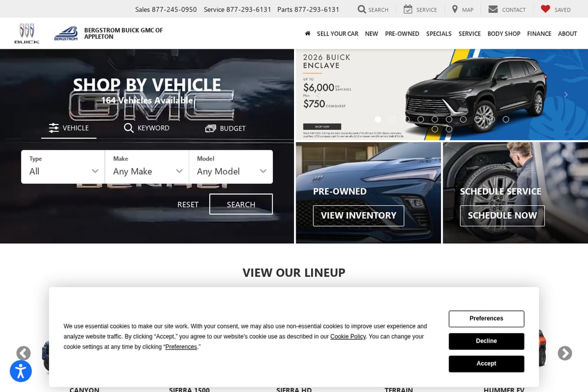This screenshot has height=392, width=588.
Task: Click Parts phone number
Action: click(x=316, y=9)
